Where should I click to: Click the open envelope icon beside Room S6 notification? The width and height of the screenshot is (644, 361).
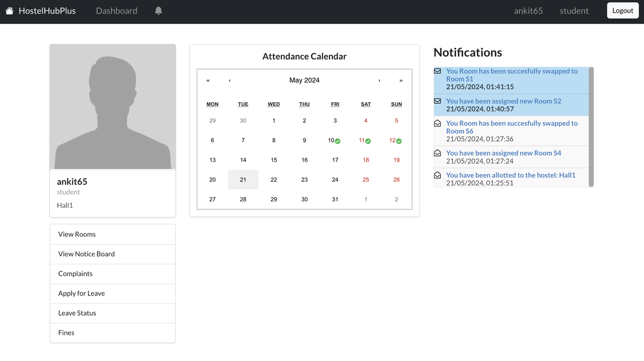[437, 123]
